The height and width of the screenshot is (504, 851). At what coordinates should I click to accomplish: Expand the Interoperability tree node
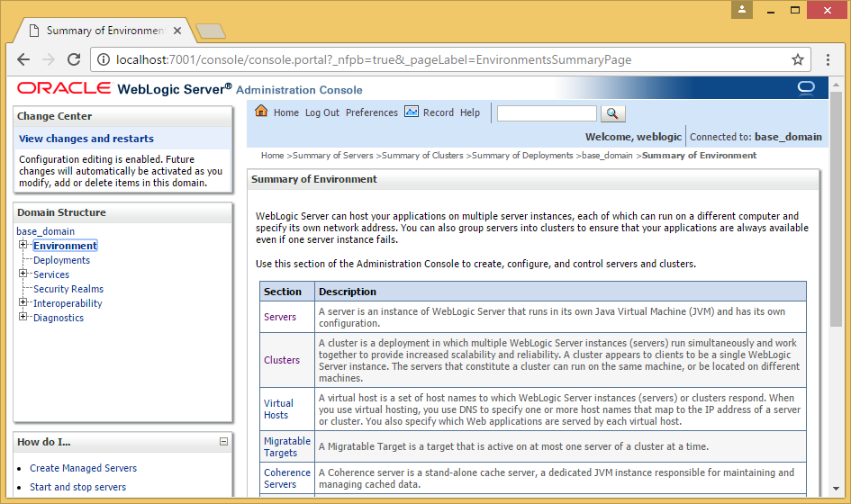pyautogui.click(x=23, y=302)
